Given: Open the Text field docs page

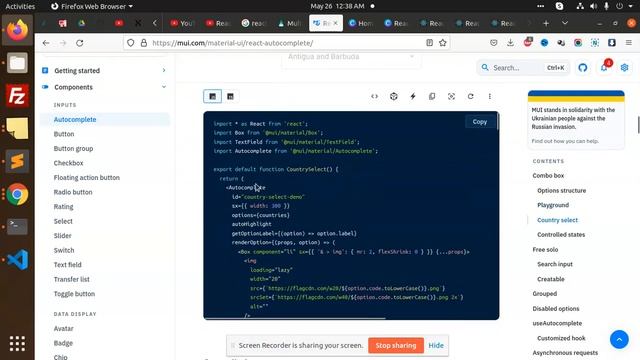Looking at the screenshot, I should pyautogui.click(x=68, y=264).
